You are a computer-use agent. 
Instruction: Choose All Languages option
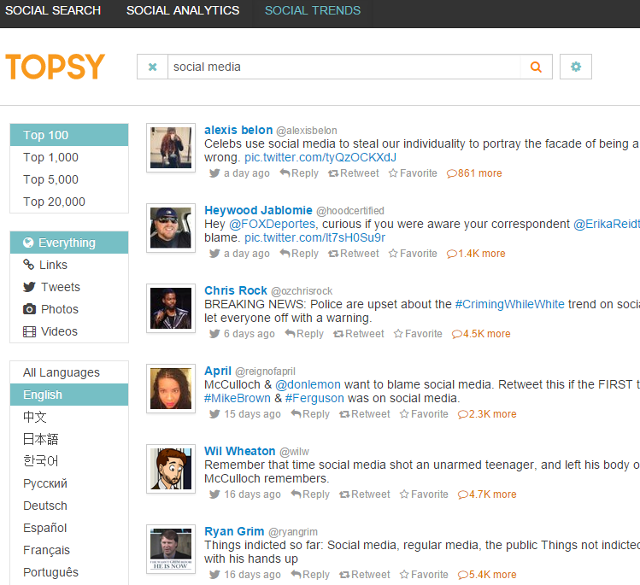(x=69, y=373)
